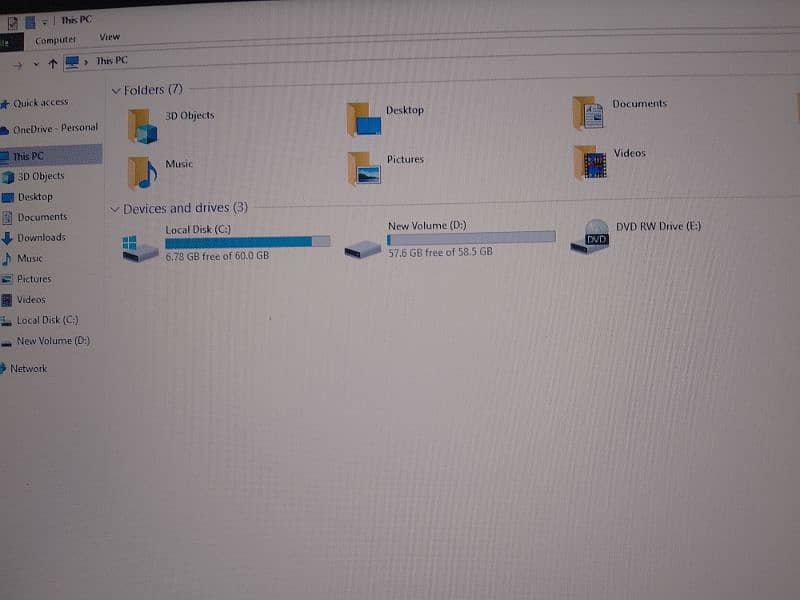Select the Local Disk (C:) drive icon
The width and height of the screenshot is (800, 600).
click(x=140, y=248)
